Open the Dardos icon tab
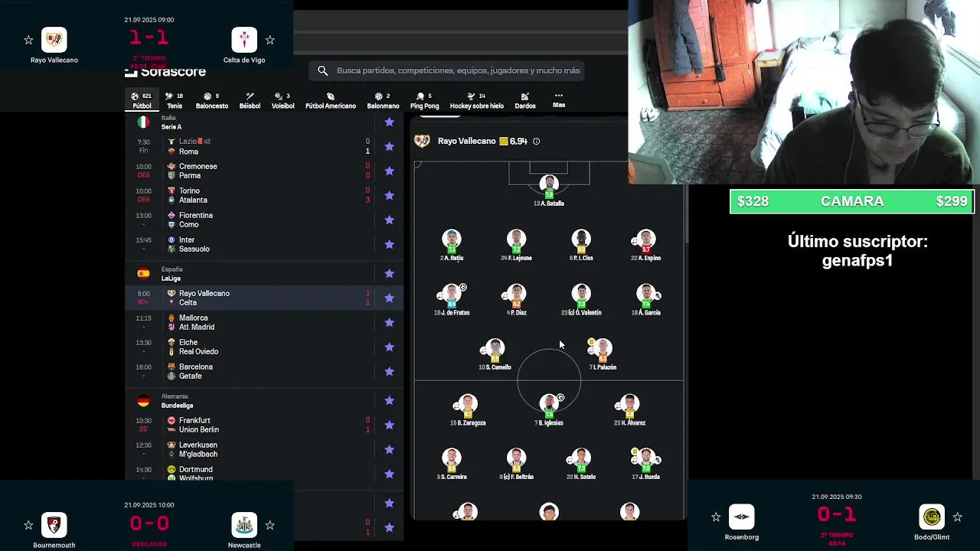The image size is (980, 551). (x=525, y=101)
